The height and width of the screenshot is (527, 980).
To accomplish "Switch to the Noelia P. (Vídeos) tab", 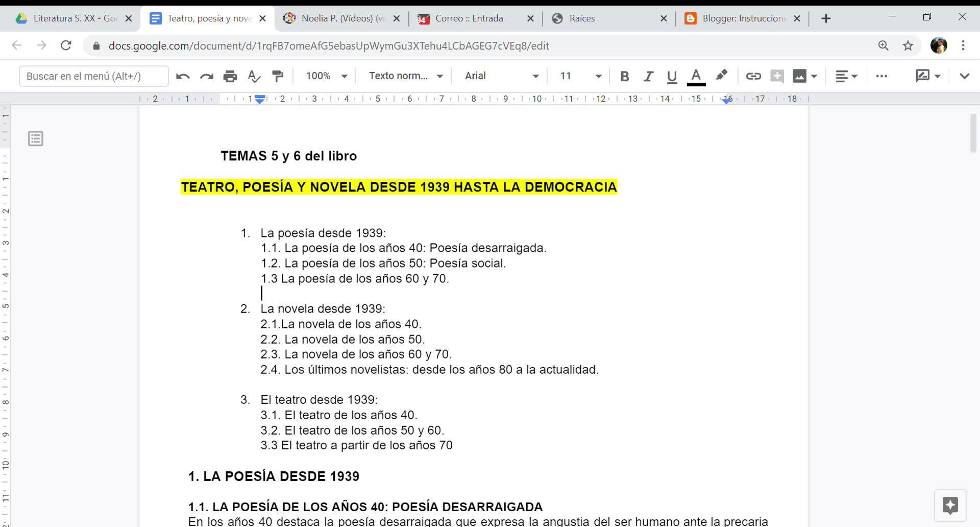I will click(341, 18).
